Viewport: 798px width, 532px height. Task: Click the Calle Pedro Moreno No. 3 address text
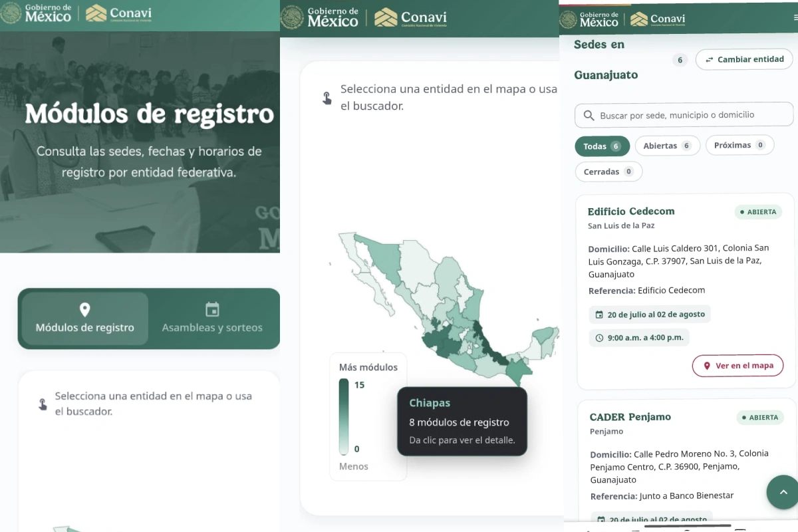680,467
